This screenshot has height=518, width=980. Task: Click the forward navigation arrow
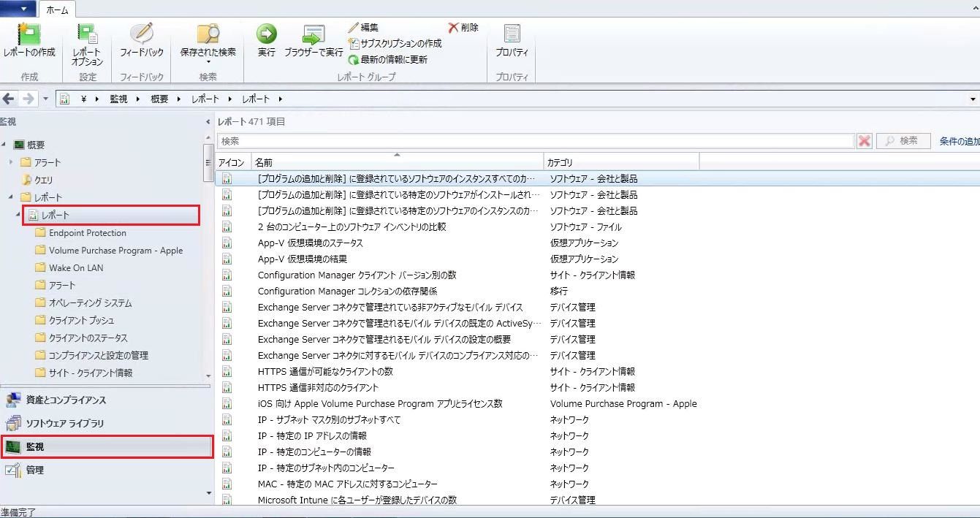(28, 99)
